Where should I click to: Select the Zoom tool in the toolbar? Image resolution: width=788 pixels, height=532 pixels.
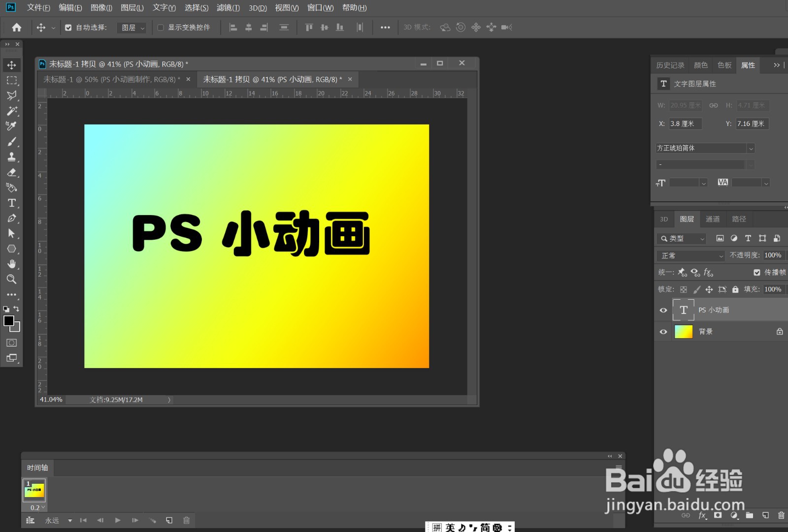(x=11, y=279)
